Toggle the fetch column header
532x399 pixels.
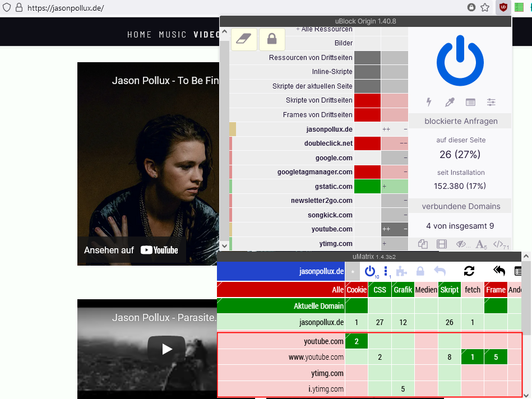click(x=473, y=289)
